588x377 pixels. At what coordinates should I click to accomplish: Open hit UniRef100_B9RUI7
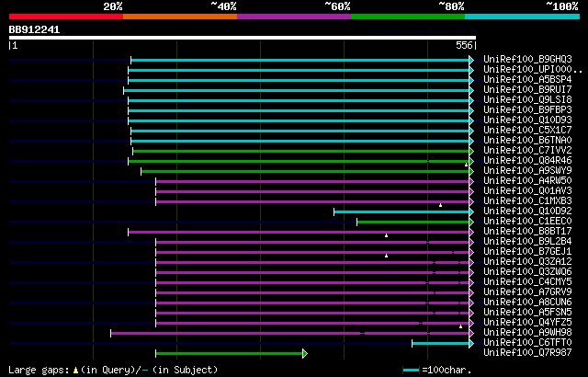(x=527, y=90)
